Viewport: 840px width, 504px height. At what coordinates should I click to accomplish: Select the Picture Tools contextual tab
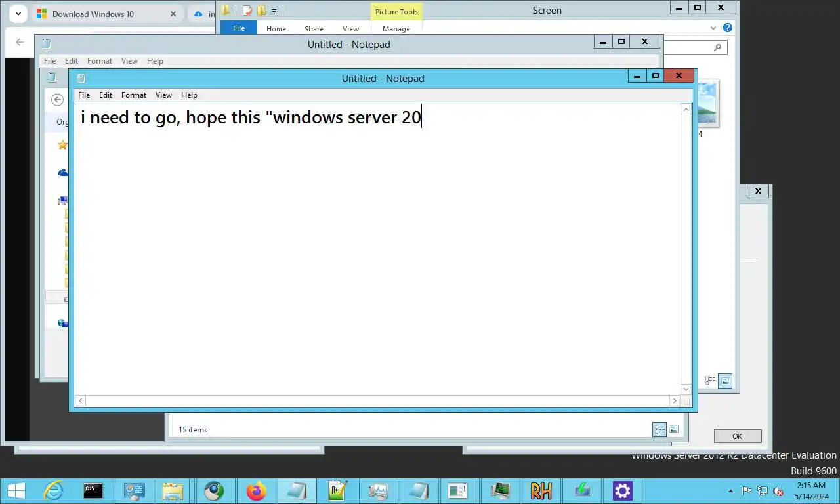coord(396,12)
